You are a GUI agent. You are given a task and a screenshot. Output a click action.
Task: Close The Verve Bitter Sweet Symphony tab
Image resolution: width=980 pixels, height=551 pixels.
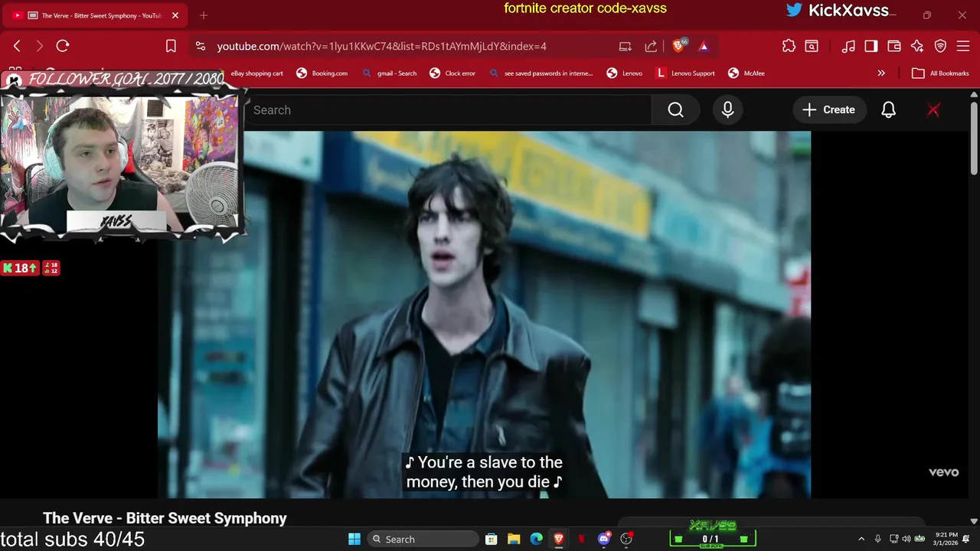click(x=175, y=15)
